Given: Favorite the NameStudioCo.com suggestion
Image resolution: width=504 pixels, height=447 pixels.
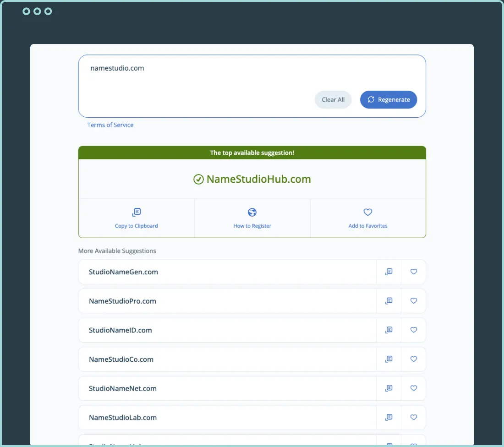Looking at the screenshot, I should tap(413, 359).
